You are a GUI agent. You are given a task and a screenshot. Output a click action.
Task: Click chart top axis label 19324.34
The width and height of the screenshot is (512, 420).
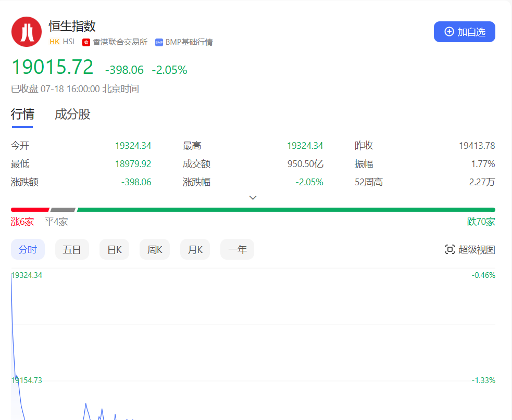(x=27, y=275)
